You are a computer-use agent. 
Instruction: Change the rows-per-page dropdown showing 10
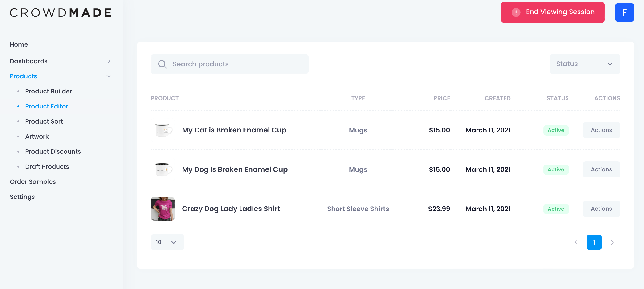[x=167, y=242]
